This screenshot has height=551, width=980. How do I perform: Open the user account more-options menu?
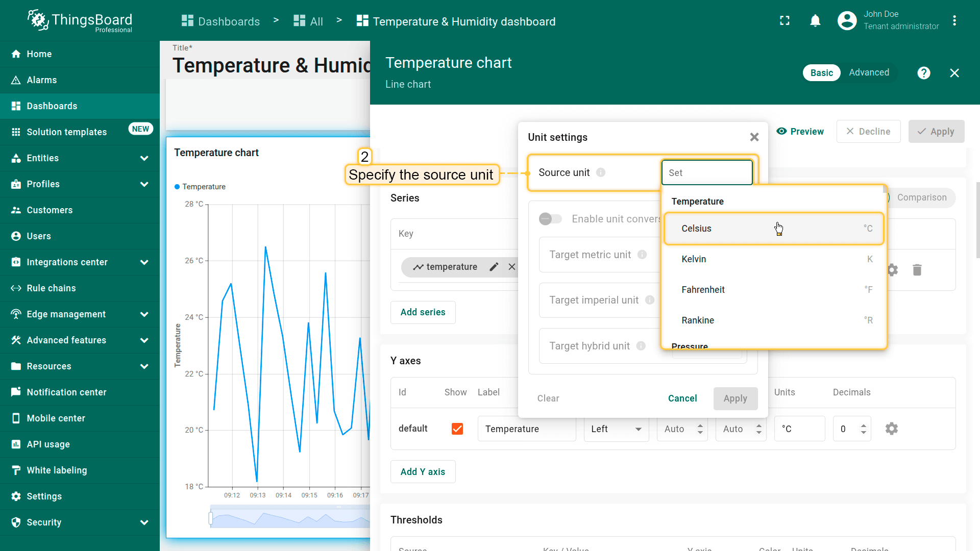(954, 21)
